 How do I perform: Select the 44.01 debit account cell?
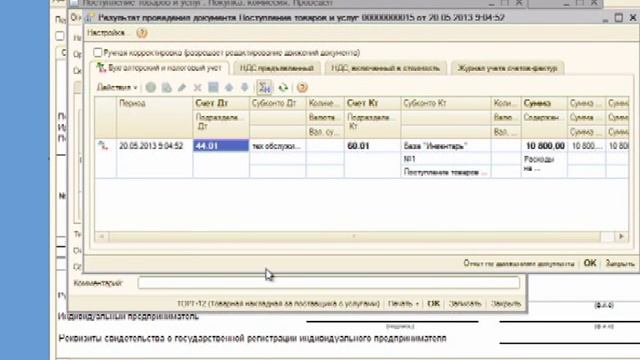point(221,146)
